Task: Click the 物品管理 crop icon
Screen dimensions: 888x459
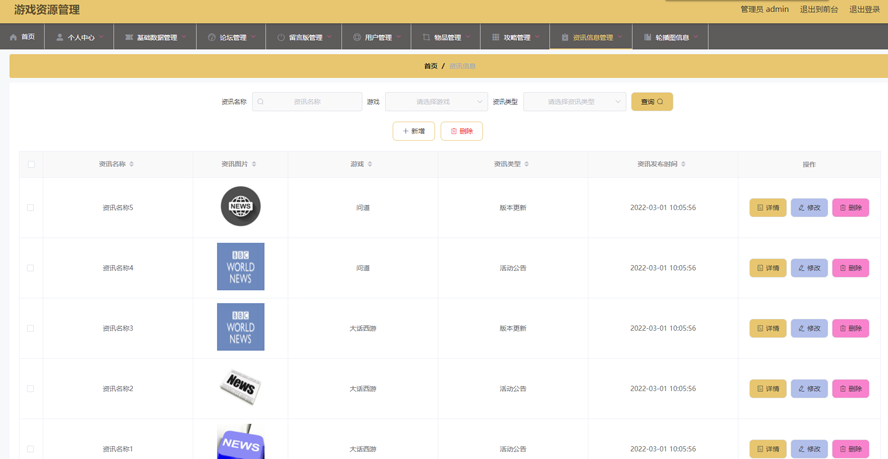Action: pos(426,37)
